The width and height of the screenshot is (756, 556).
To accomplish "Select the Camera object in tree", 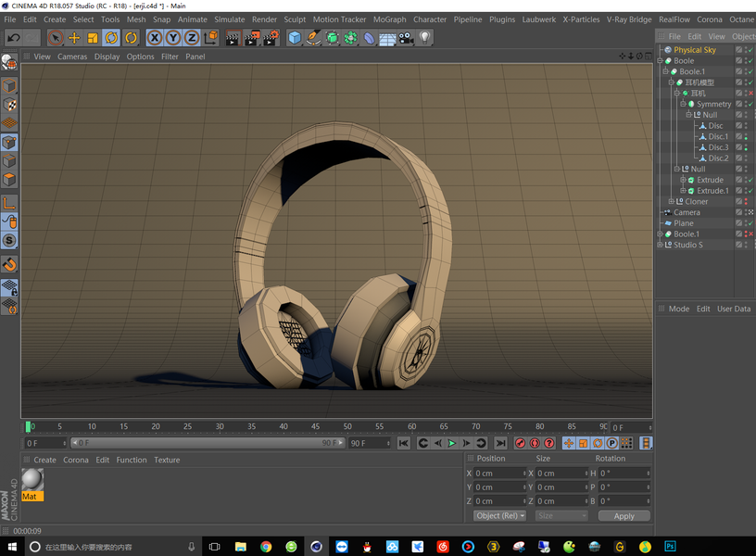I will 687,212.
